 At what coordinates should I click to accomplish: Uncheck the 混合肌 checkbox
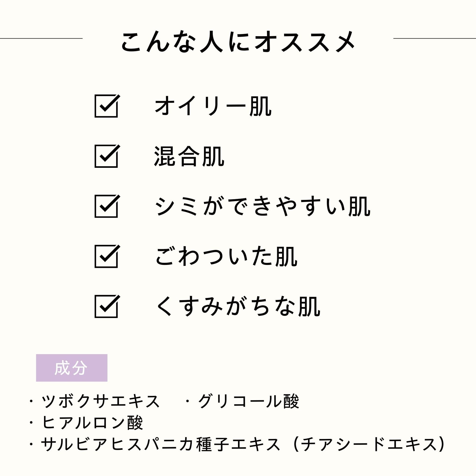106,156
